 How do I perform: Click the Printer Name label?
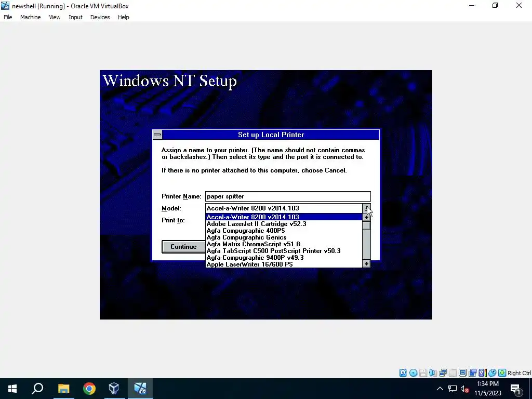(x=181, y=196)
